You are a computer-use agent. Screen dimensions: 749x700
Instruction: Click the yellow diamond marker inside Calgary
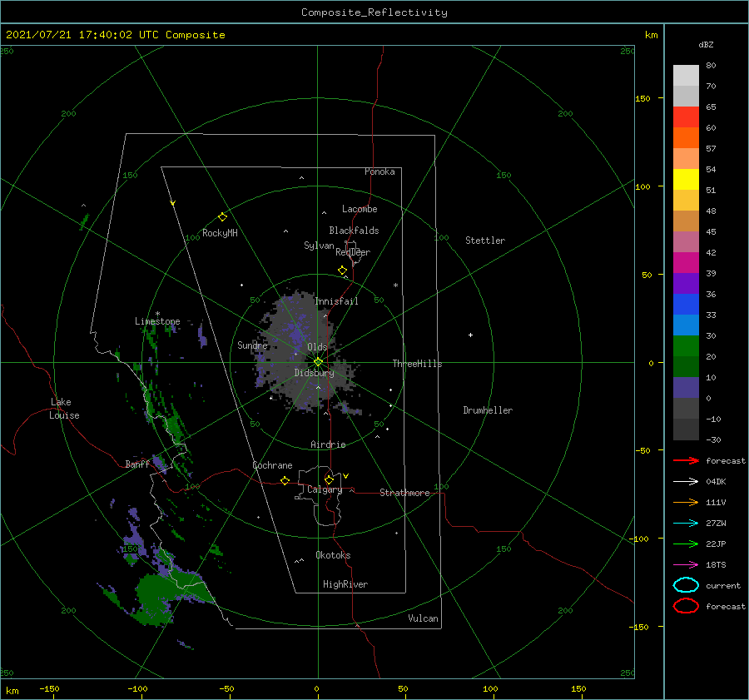(329, 479)
